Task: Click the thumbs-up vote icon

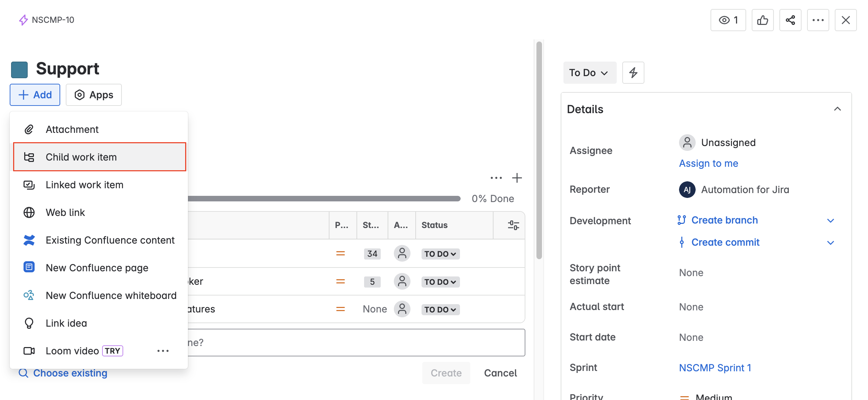Action: [x=762, y=20]
